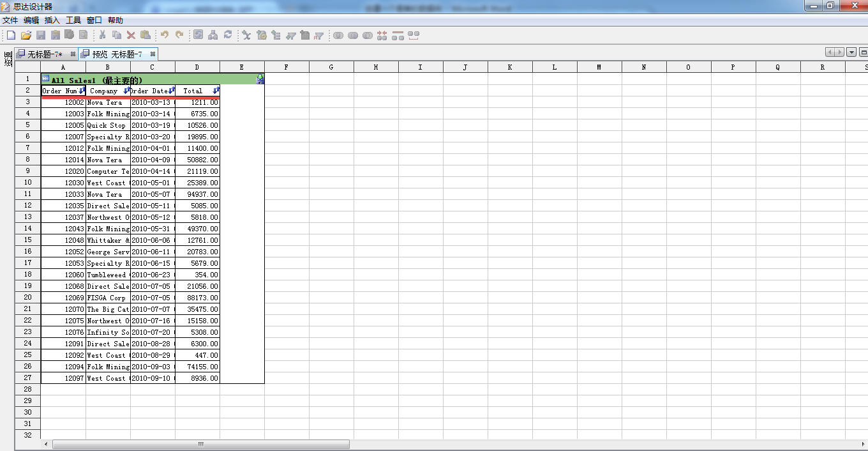Open the 文件 menu
Viewport: 868px width, 451px height.
click(x=10, y=20)
